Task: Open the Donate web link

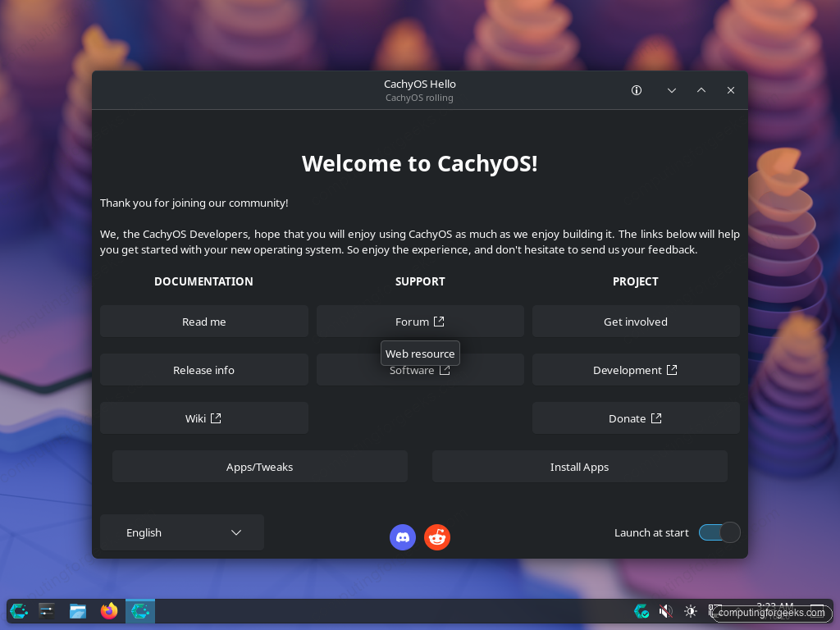Action: [x=636, y=418]
